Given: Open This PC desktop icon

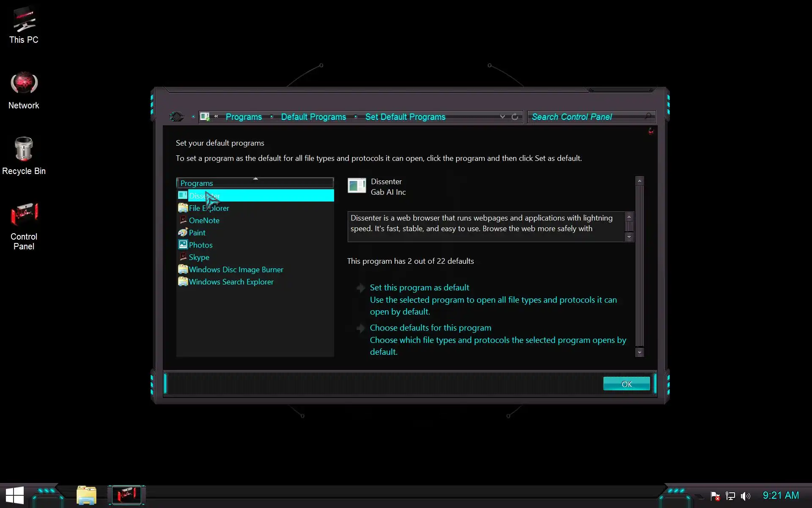Looking at the screenshot, I should tap(24, 25).
